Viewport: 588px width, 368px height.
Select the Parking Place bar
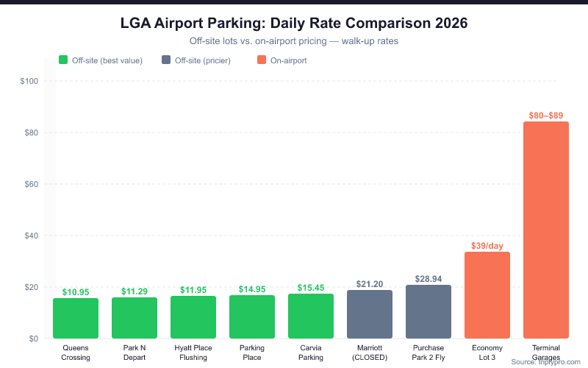pos(252,317)
